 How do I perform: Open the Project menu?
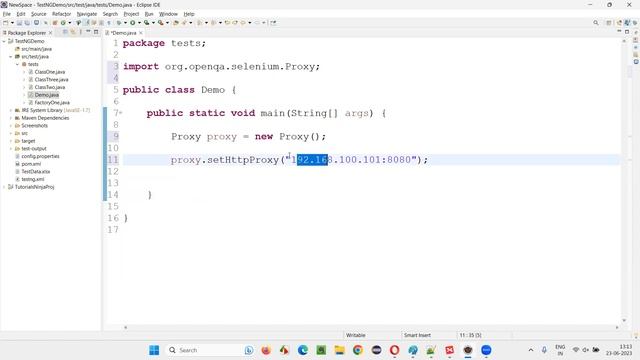point(131,14)
